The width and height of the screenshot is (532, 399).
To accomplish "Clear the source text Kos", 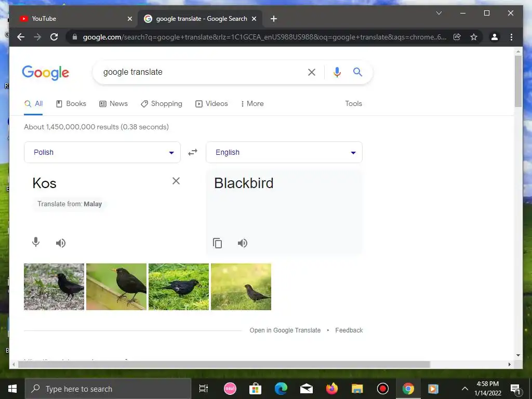I will (176, 181).
